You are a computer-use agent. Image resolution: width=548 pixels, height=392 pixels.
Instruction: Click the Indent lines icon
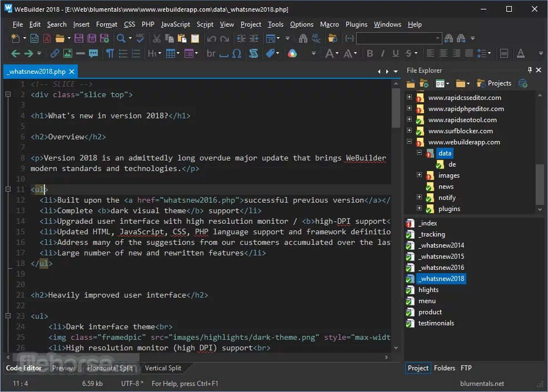coord(241,38)
